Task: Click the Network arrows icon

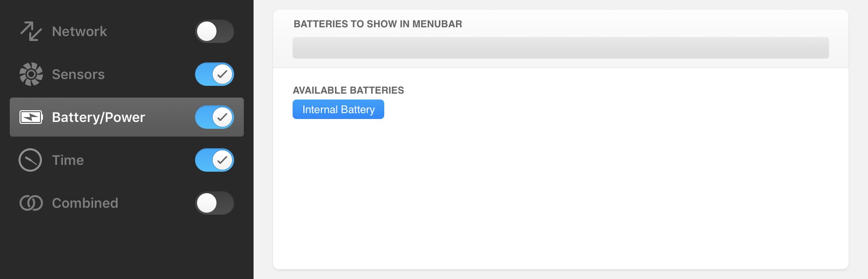Action: point(31,31)
